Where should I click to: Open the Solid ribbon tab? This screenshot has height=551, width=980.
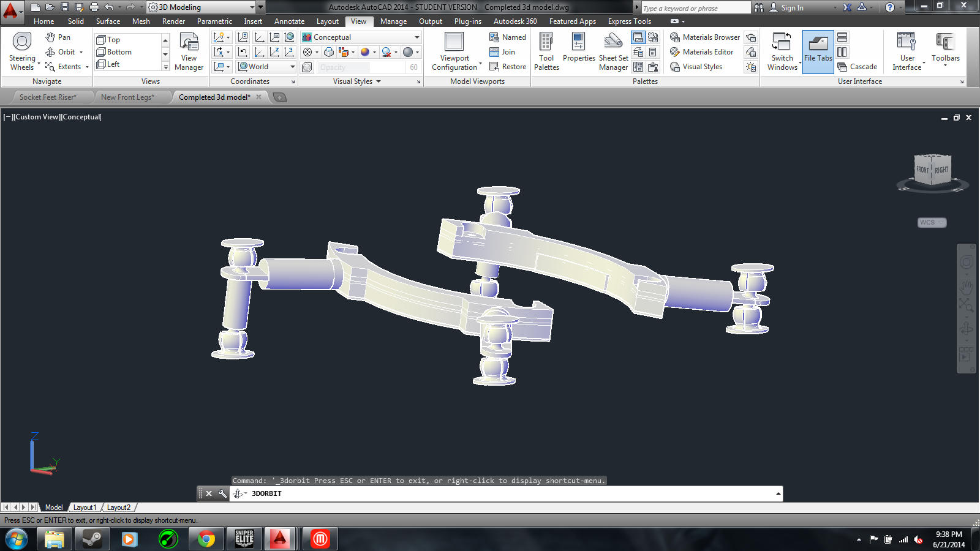(76, 21)
